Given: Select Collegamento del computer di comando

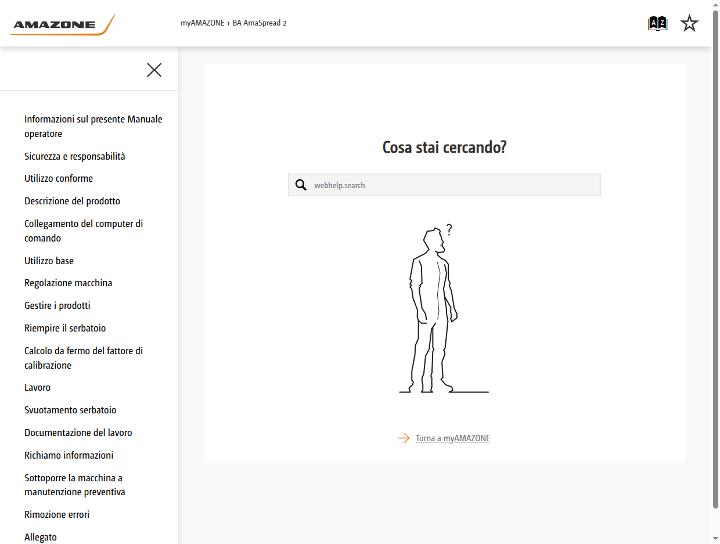Looking at the screenshot, I should pyautogui.click(x=84, y=231).
